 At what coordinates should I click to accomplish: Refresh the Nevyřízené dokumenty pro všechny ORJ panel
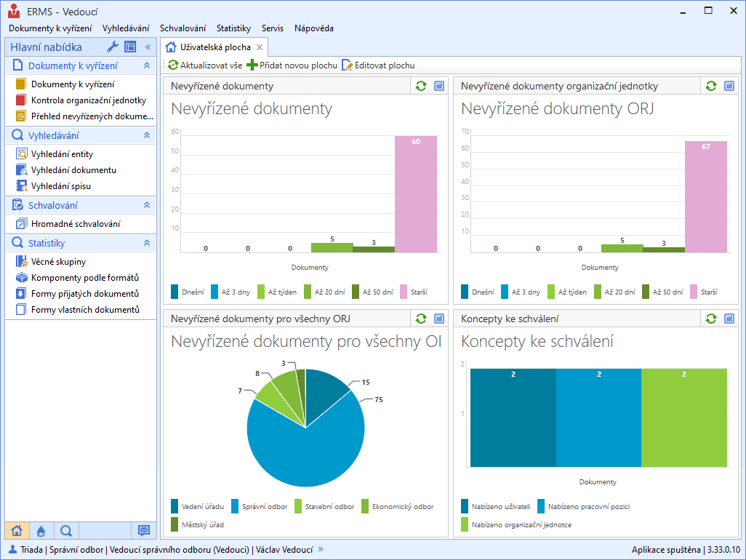tap(421, 319)
